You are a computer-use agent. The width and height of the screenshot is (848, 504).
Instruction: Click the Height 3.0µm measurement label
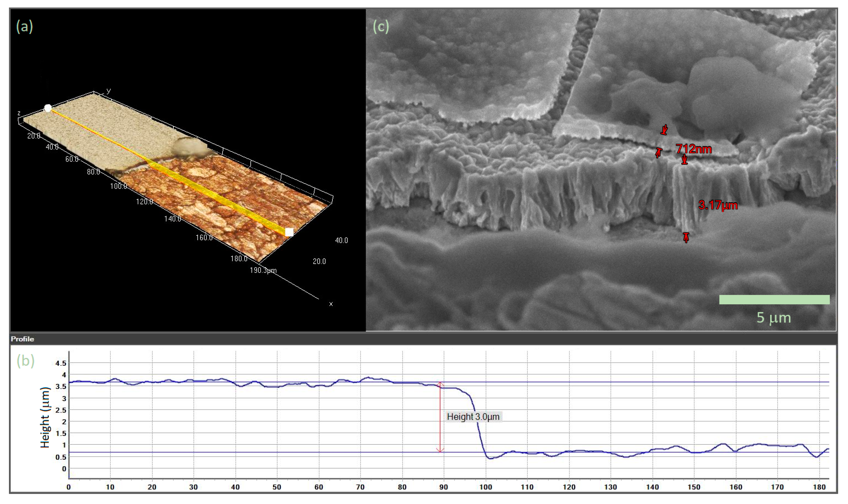click(473, 417)
